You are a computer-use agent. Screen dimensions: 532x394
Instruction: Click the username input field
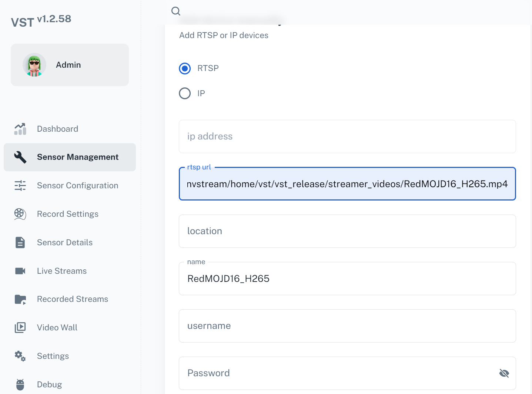click(x=347, y=326)
